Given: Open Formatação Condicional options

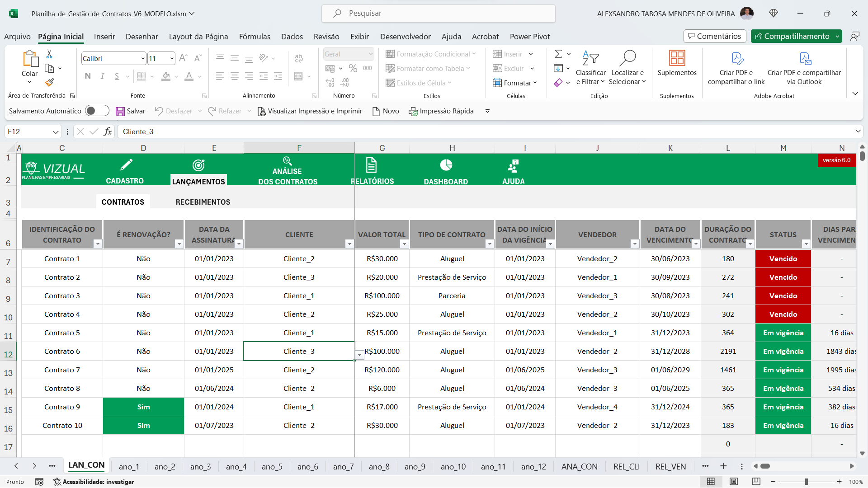Looking at the screenshot, I should pos(431,54).
